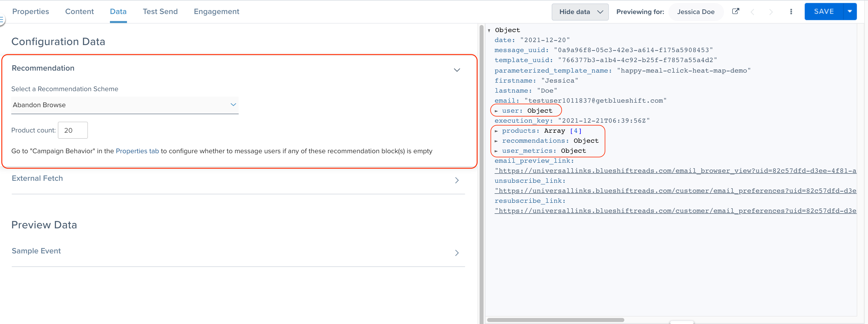The width and height of the screenshot is (868, 324).
Task: Switch to the Properties tab
Action: coord(31,12)
